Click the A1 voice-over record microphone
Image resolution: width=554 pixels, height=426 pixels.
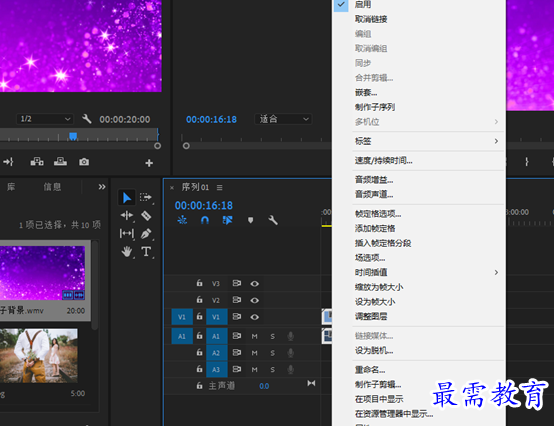click(290, 336)
